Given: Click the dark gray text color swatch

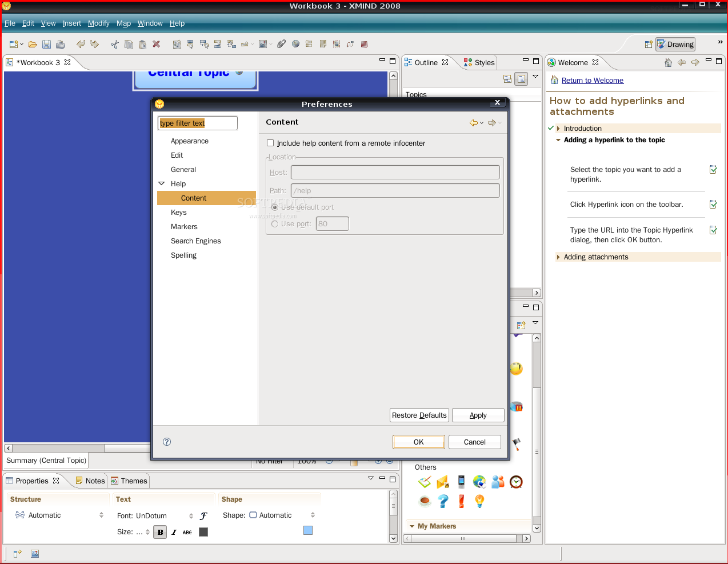Looking at the screenshot, I should [203, 532].
